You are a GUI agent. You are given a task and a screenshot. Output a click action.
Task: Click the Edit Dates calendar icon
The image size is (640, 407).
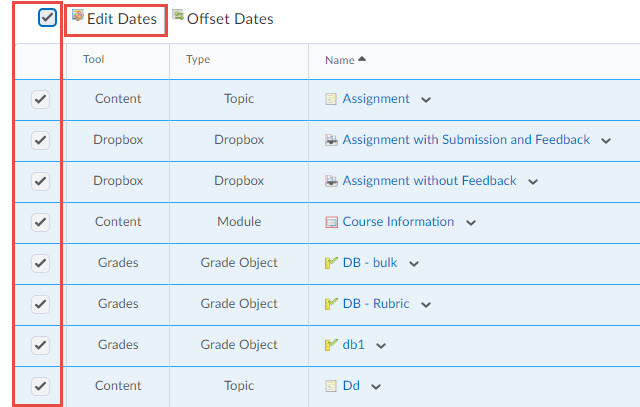click(x=78, y=17)
